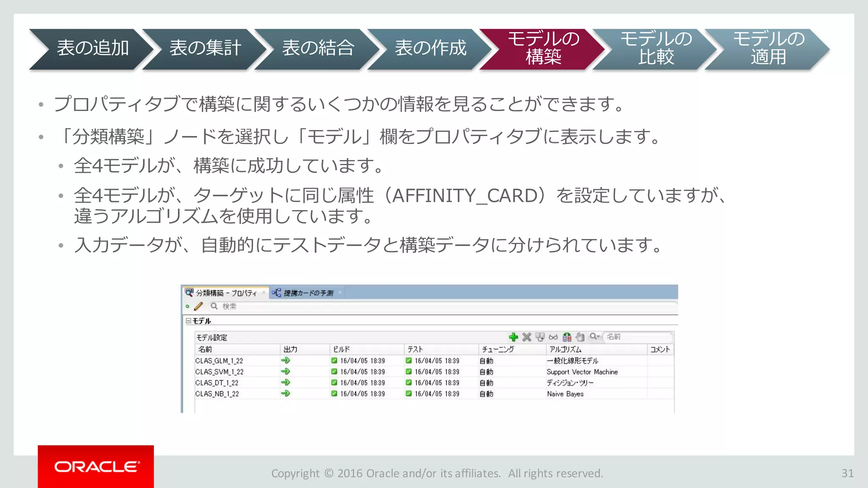Toggle build checkbox for CLAS_GLM_1_22
868x488 pixels.
click(334, 360)
